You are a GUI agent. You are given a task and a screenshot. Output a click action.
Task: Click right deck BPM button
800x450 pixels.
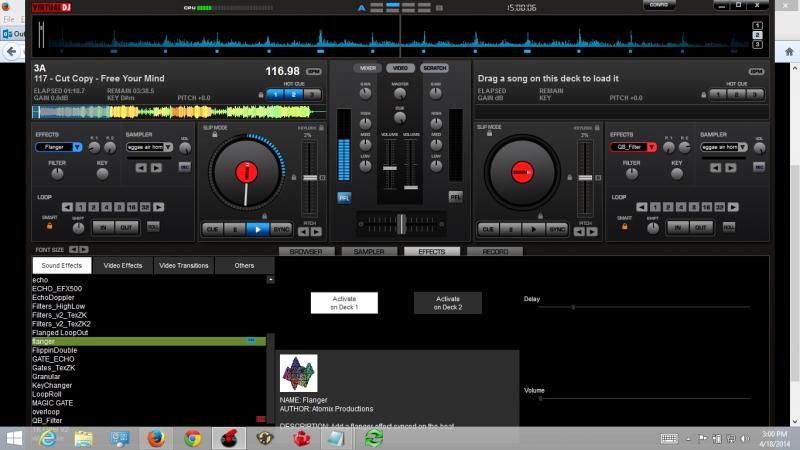(757, 71)
